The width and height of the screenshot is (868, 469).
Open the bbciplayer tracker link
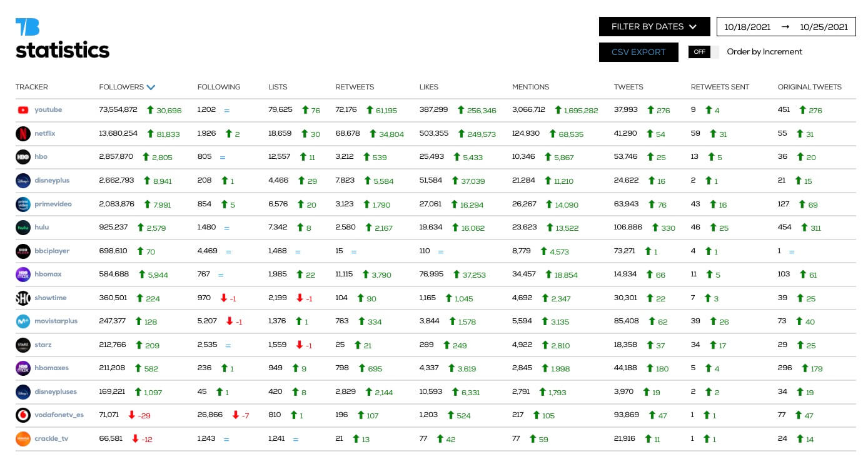52,251
